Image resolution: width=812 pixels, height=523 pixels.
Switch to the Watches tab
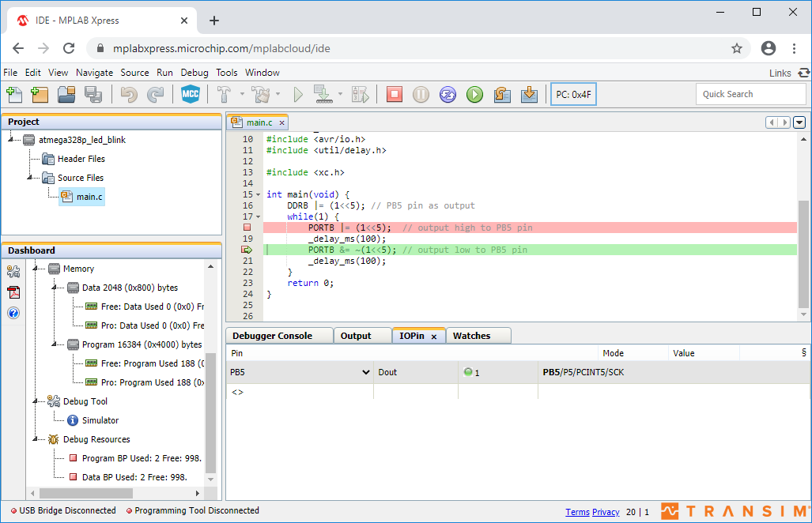[471, 336]
